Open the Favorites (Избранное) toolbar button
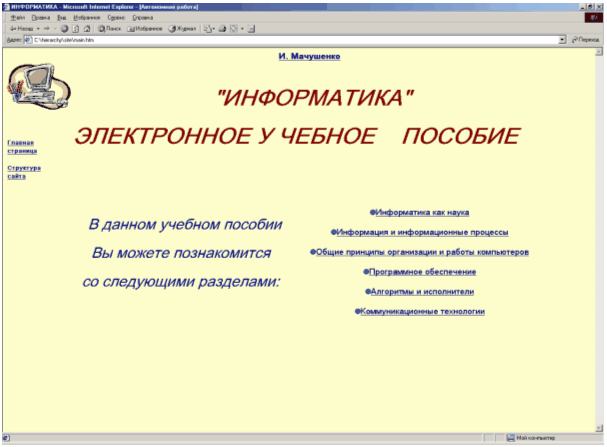 [x=143, y=28]
